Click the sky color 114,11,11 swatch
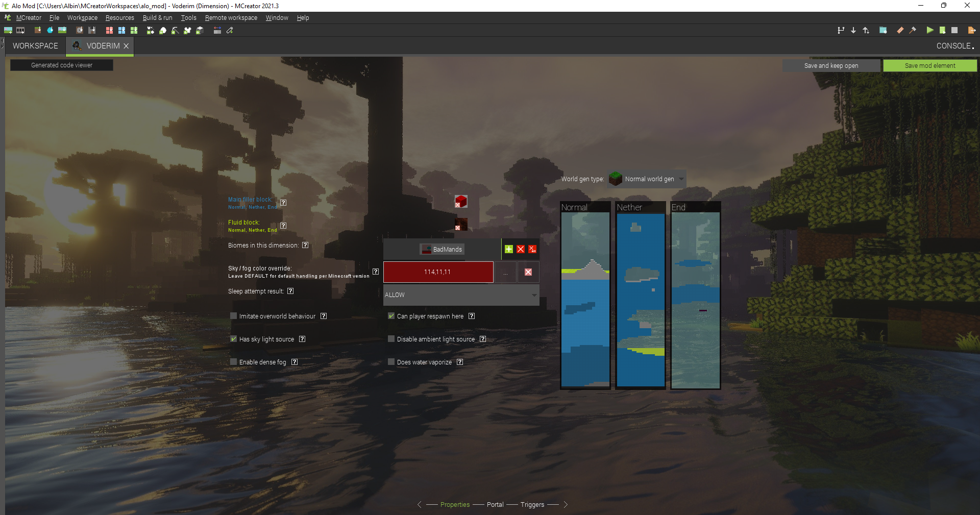Image resolution: width=980 pixels, height=515 pixels. [x=438, y=272]
